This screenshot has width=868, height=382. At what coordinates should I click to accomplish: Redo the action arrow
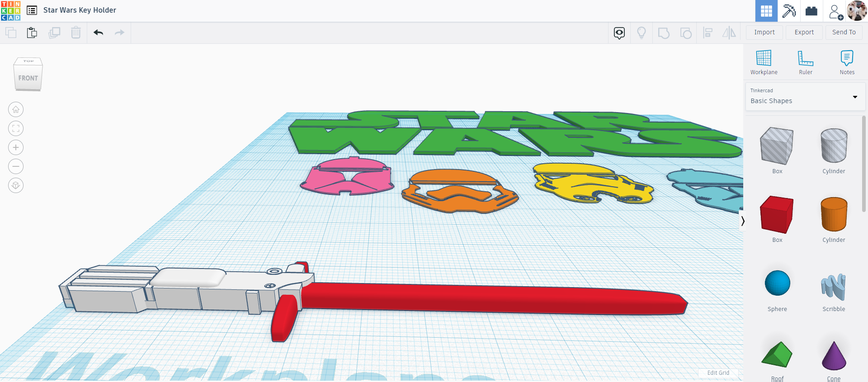click(119, 33)
